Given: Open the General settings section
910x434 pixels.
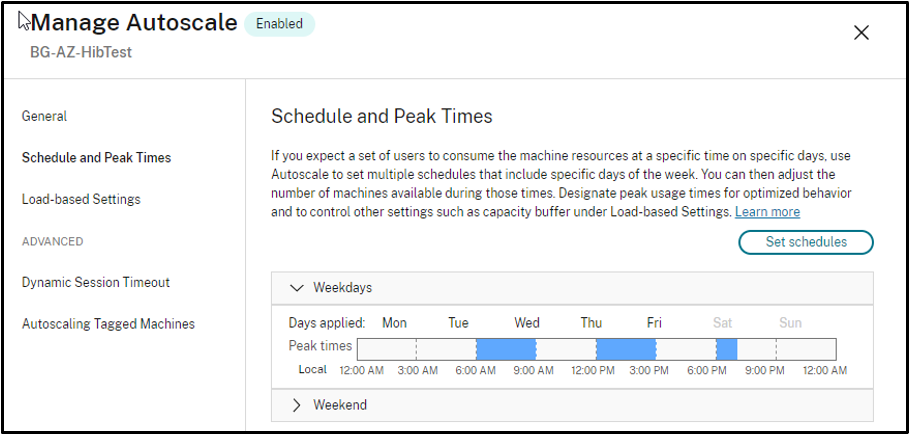Looking at the screenshot, I should coord(44,116).
